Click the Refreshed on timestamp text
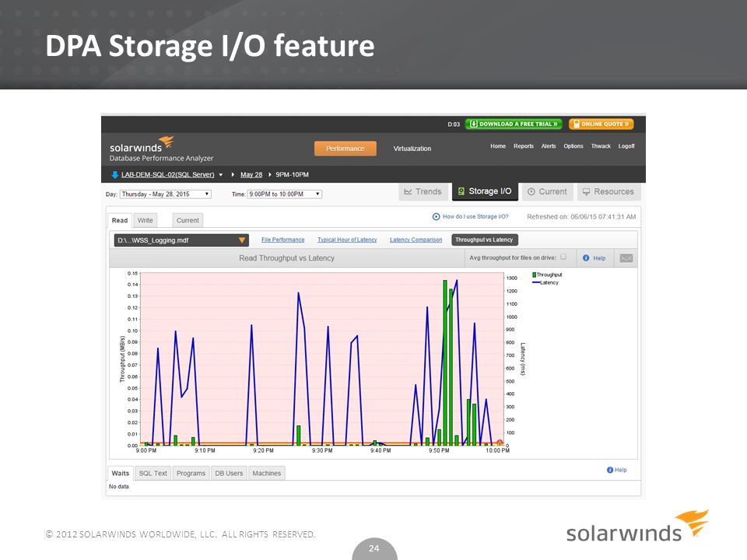Viewport: 747px width, 560px height. (x=581, y=217)
